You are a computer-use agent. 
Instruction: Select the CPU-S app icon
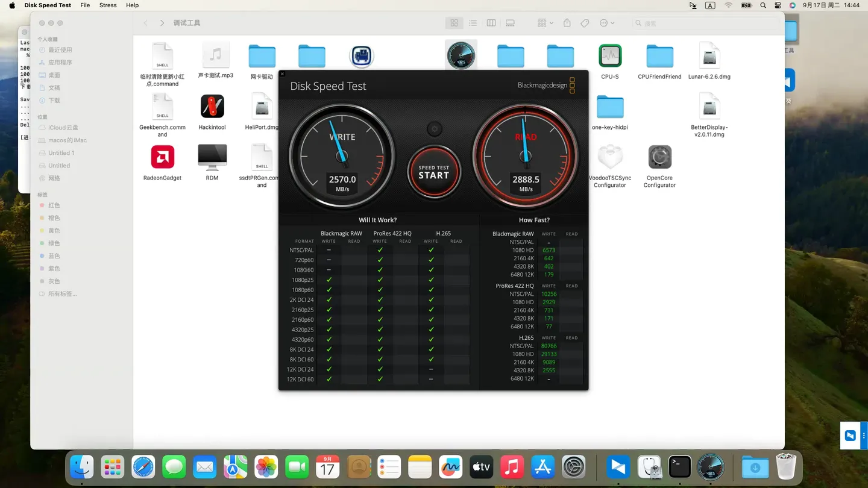610,54
